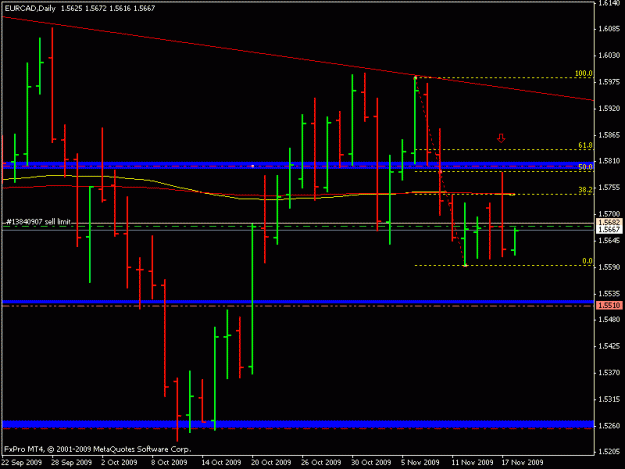Click the 1.5535 price scale value
The width and height of the screenshot is (625, 469).
[x=609, y=294]
